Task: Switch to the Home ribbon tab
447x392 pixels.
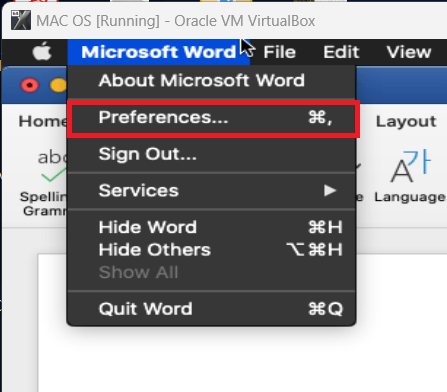Action: click(x=43, y=121)
